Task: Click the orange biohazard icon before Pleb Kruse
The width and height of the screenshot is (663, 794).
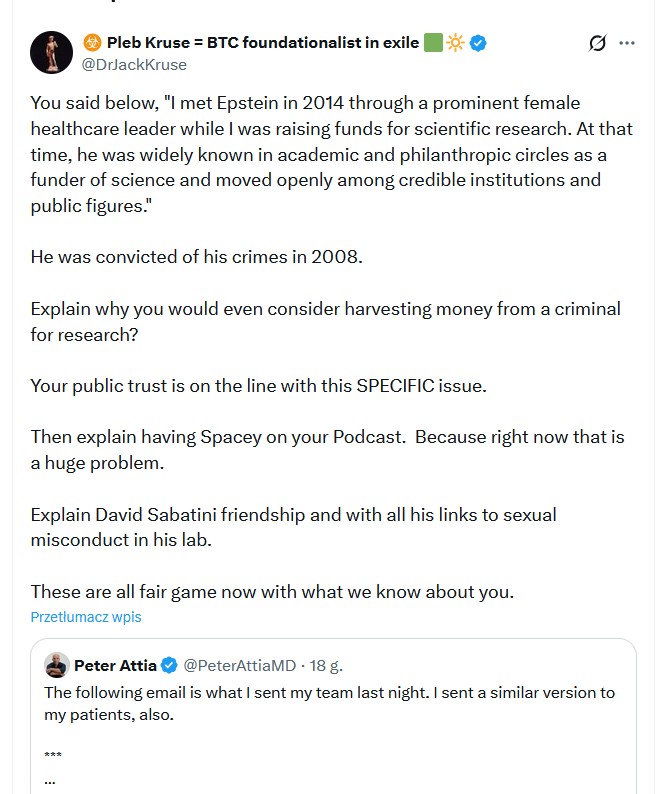Action: coord(92,44)
